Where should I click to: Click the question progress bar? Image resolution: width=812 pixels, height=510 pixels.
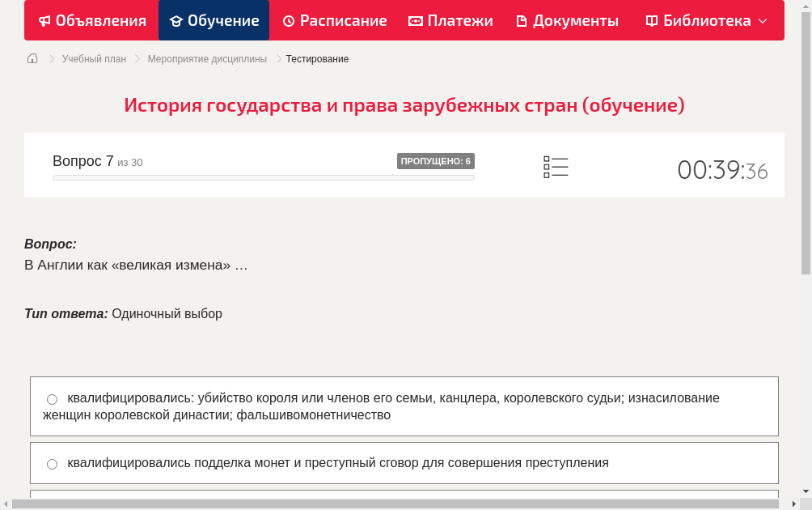coord(263,177)
